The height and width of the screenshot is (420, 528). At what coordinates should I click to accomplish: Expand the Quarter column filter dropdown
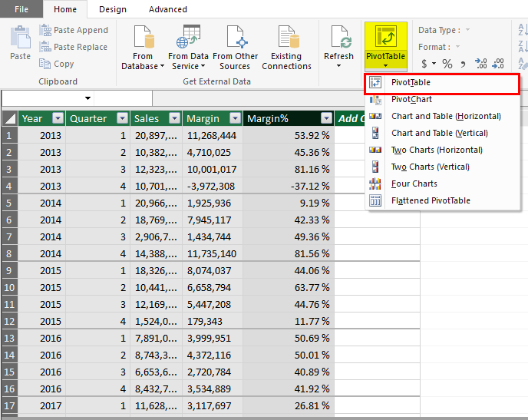pyautogui.click(x=122, y=118)
